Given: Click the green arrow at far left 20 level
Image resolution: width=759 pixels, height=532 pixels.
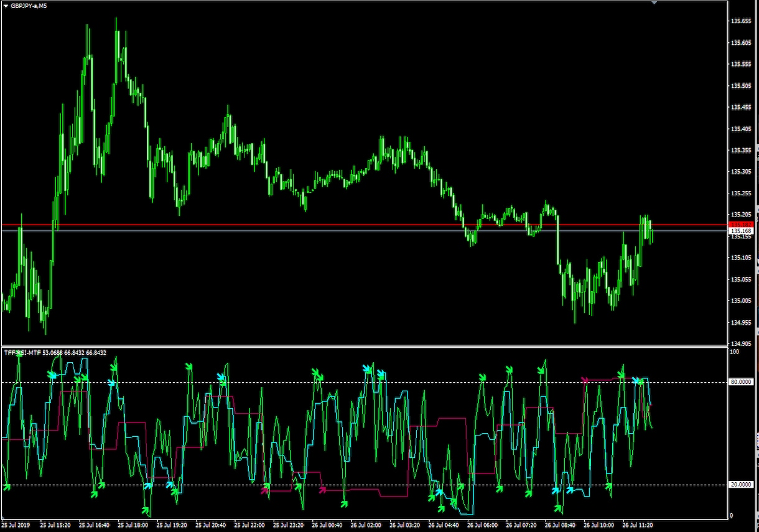Looking at the screenshot, I should tap(7, 487).
